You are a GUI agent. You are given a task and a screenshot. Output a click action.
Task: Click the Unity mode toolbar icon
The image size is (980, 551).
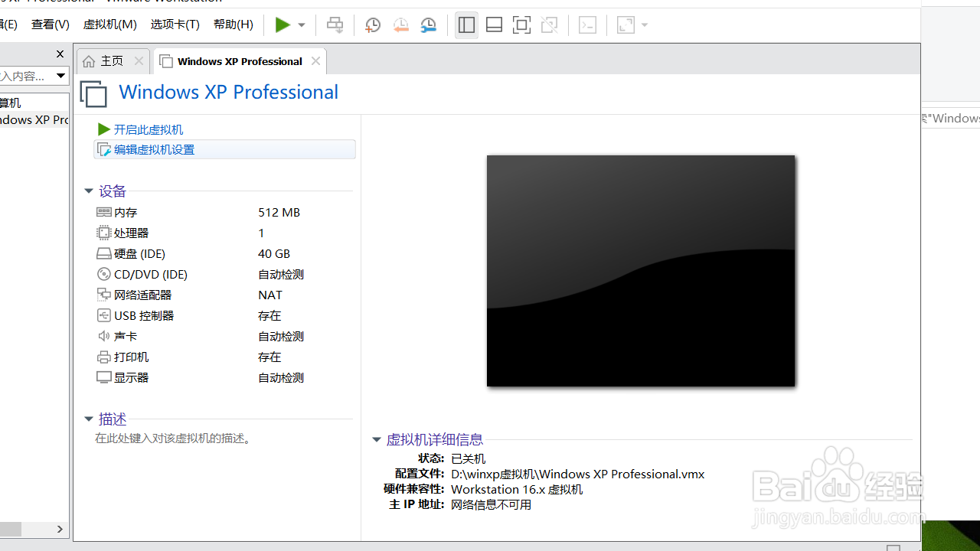[x=549, y=25]
